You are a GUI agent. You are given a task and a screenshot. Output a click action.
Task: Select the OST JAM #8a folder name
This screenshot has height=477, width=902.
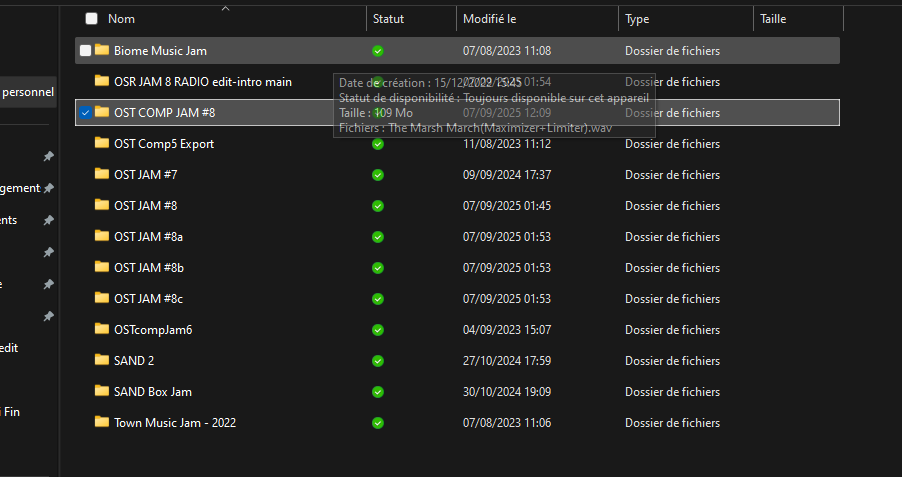click(148, 237)
